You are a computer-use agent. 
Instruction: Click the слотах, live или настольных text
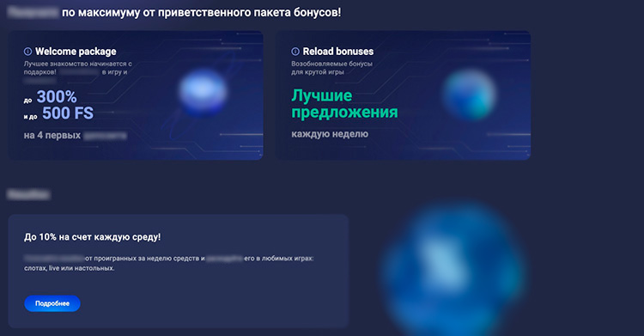click(x=70, y=268)
